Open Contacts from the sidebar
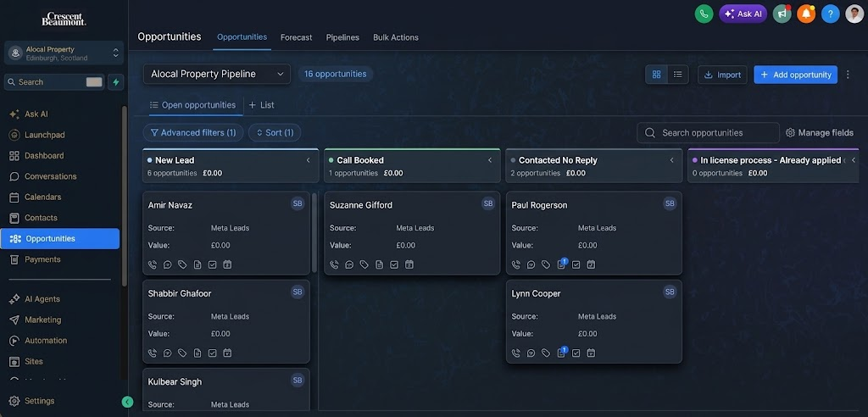The image size is (868, 417). (x=33, y=218)
